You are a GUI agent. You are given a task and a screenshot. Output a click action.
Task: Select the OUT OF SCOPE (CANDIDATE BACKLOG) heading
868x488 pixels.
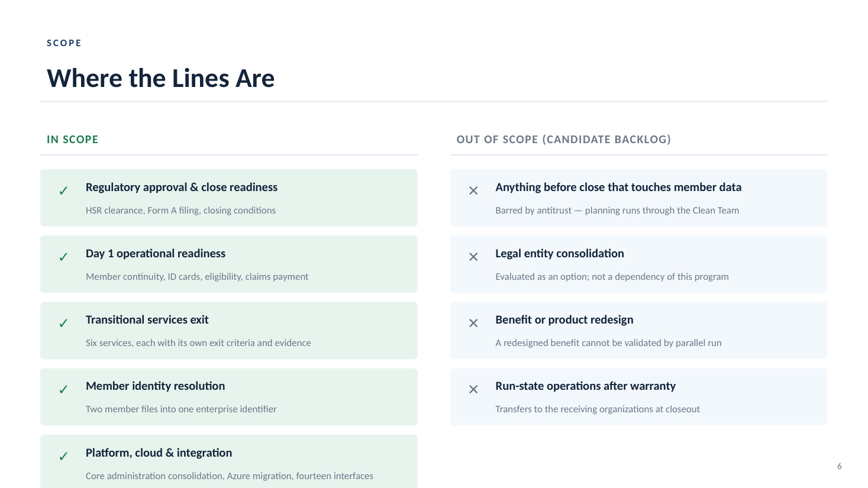click(563, 140)
